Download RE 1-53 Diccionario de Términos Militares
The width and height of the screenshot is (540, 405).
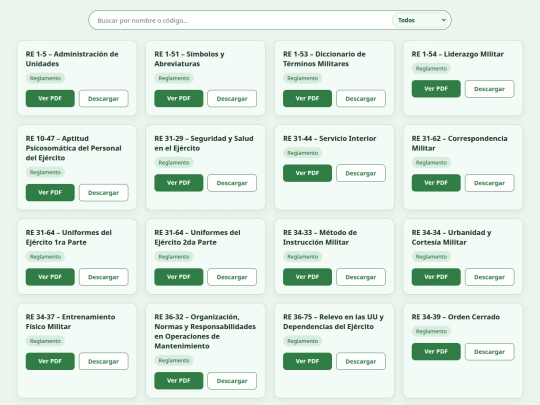pos(361,98)
